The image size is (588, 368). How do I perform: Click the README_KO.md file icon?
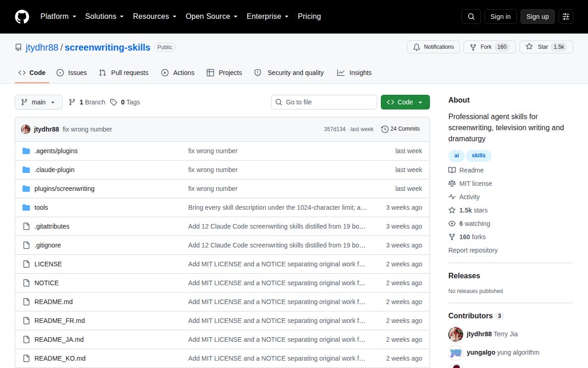coord(26,358)
